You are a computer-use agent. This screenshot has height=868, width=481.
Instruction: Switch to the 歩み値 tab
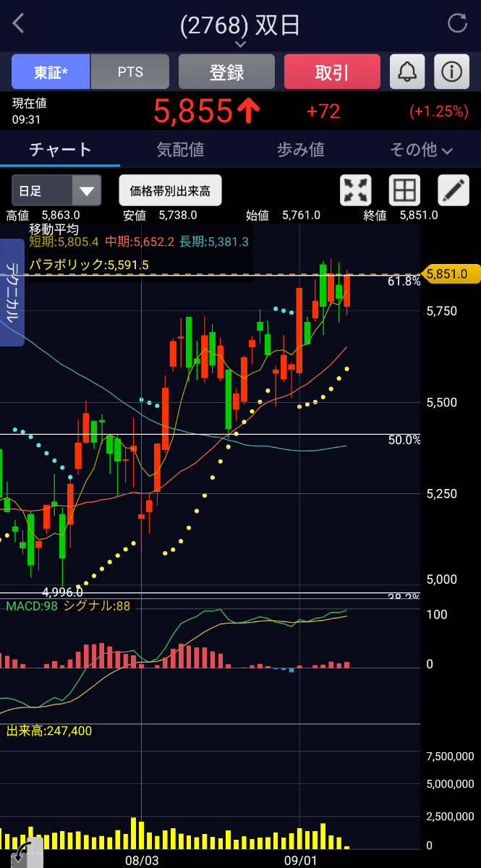[301, 150]
